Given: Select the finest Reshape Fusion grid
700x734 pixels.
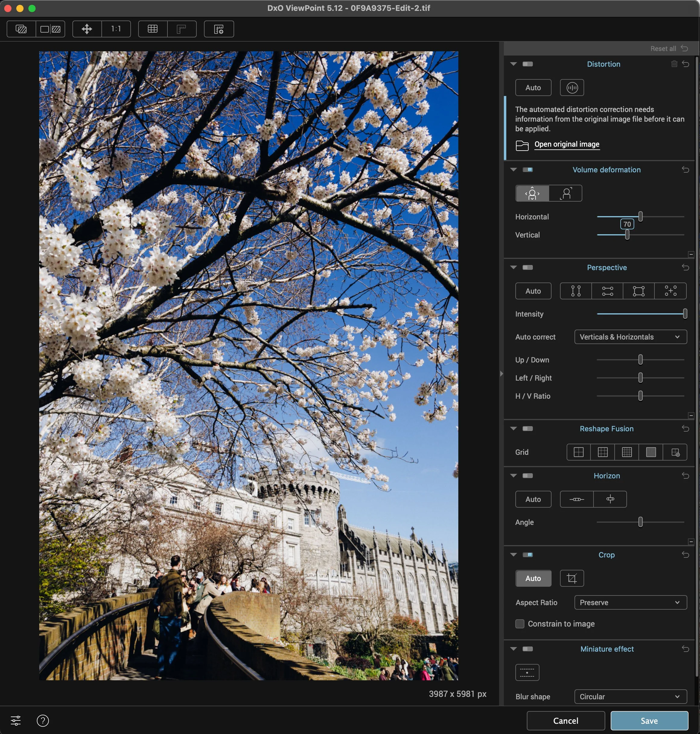Looking at the screenshot, I should pyautogui.click(x=651, y=452).
